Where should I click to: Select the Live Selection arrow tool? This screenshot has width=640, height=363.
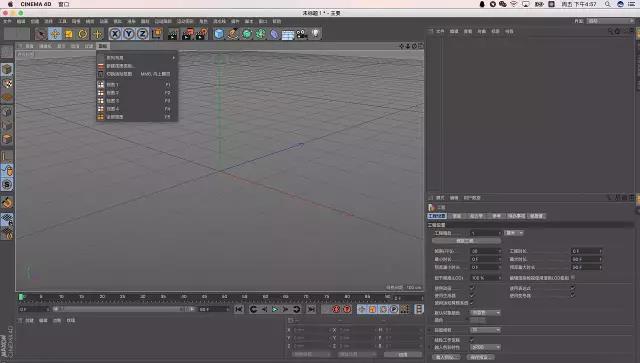41,34
